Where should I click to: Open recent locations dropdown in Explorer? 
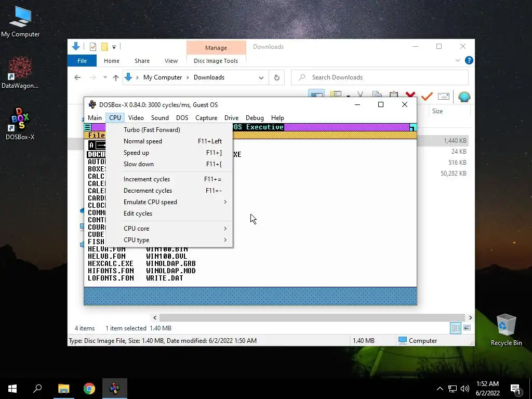(105, 77)
